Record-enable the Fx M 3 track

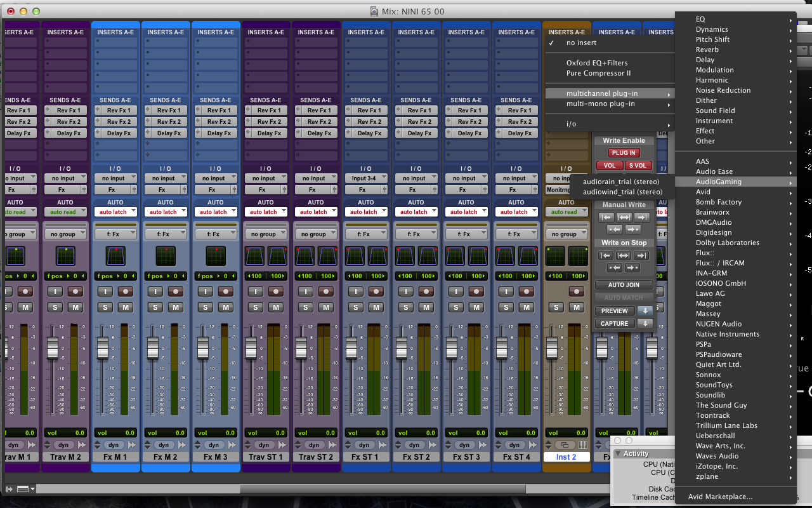click(226, 291)
